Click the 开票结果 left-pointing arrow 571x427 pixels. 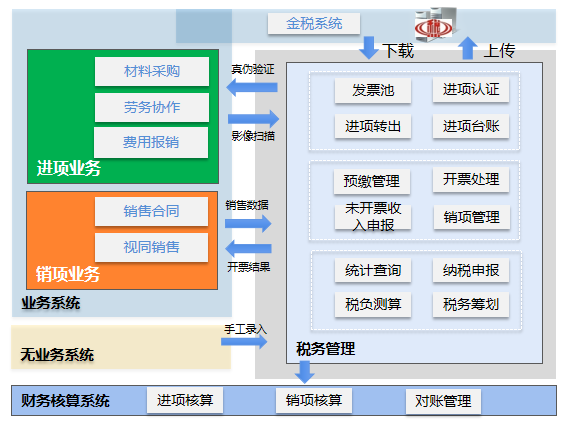(x=248, y=248)
